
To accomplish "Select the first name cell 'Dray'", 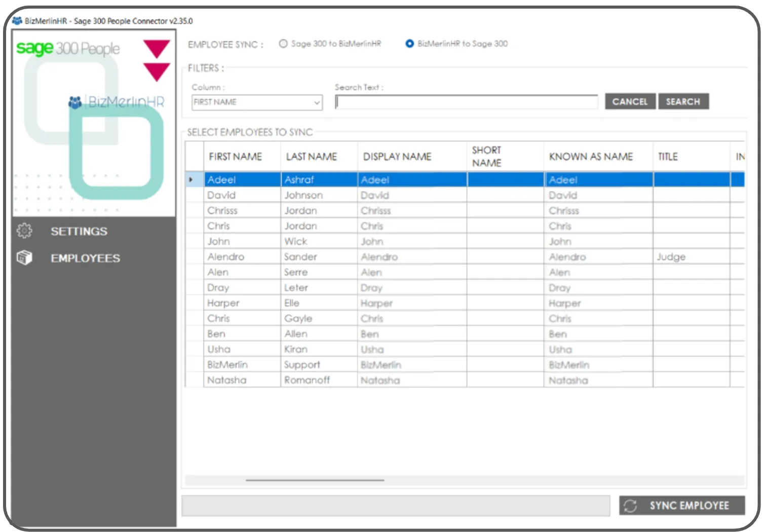I will [243, 287].
